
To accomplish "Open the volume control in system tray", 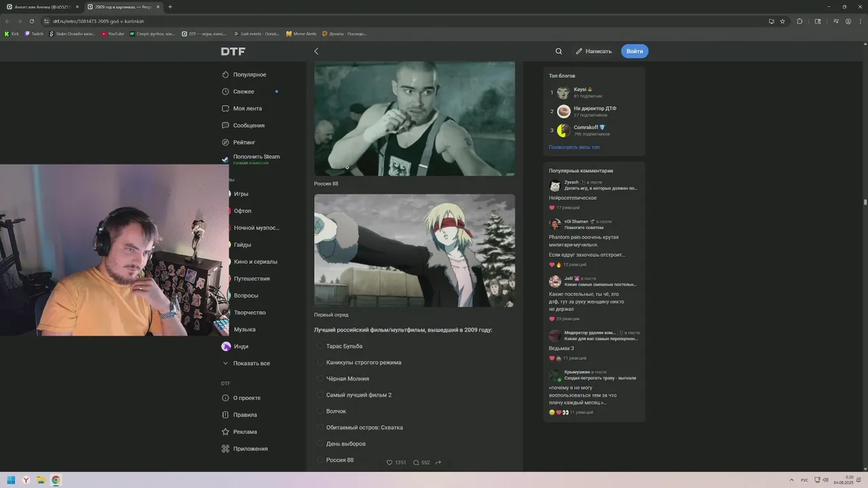I will tap(825, 480).
